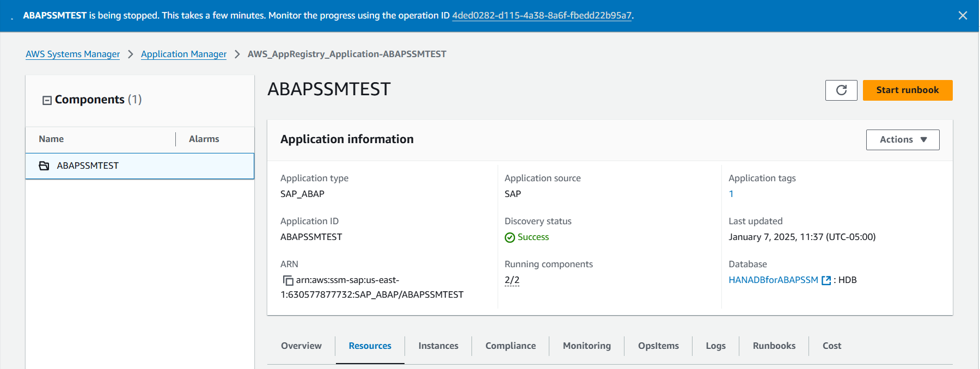The height and width of the screenshot is (369, 980).
Task: Open the Instances tab
Action: pos(438,346)
